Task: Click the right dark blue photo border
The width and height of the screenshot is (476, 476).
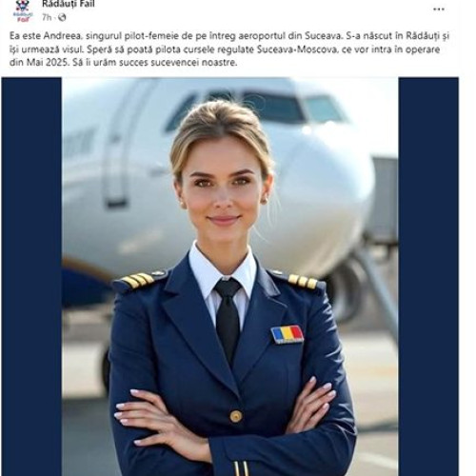Action: pos(428,276)
